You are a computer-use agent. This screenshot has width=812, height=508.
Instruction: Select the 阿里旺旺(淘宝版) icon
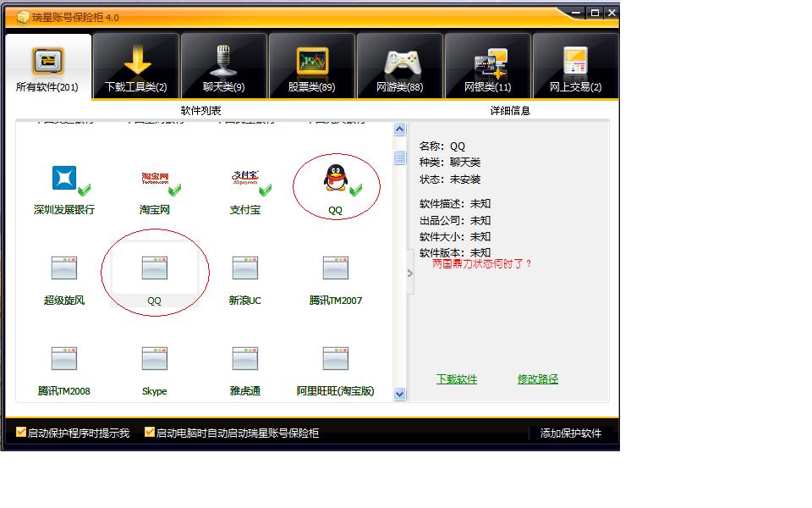pyautogui.click(x=336, y=358)
